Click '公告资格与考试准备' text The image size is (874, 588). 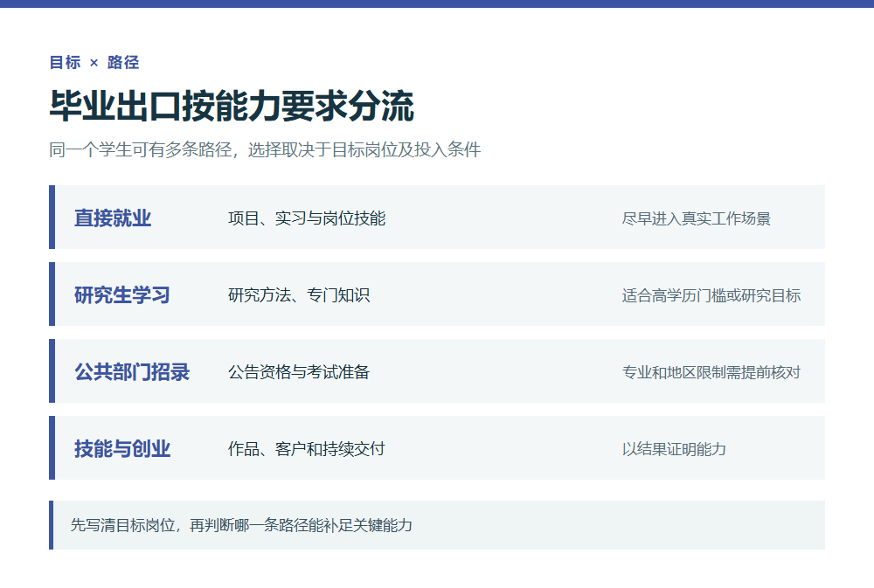coord(299,371)
